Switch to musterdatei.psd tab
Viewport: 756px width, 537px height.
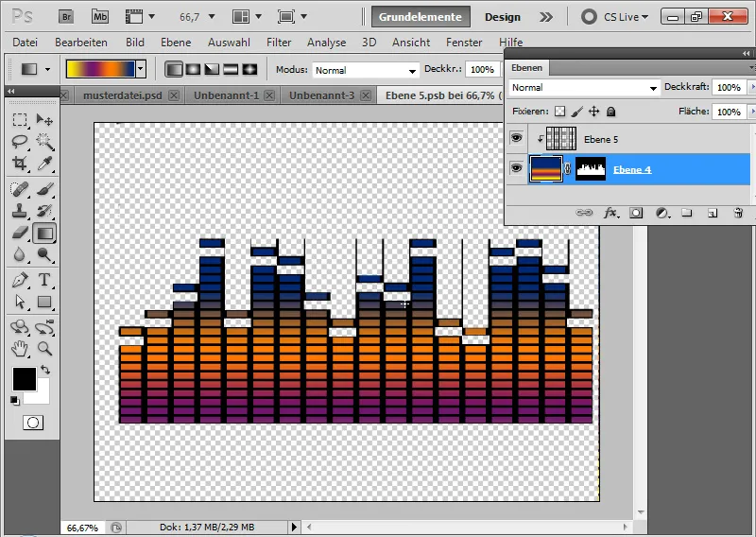(x=123, y=95)
